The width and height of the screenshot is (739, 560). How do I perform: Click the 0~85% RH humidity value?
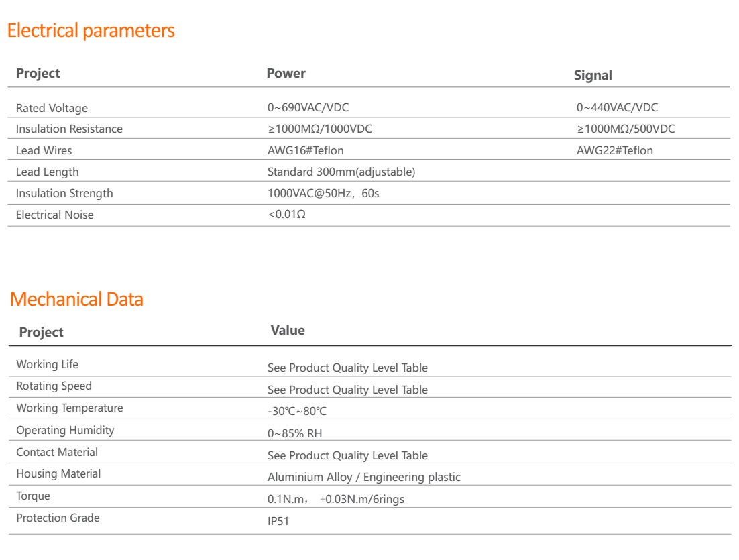coord(294,433)
